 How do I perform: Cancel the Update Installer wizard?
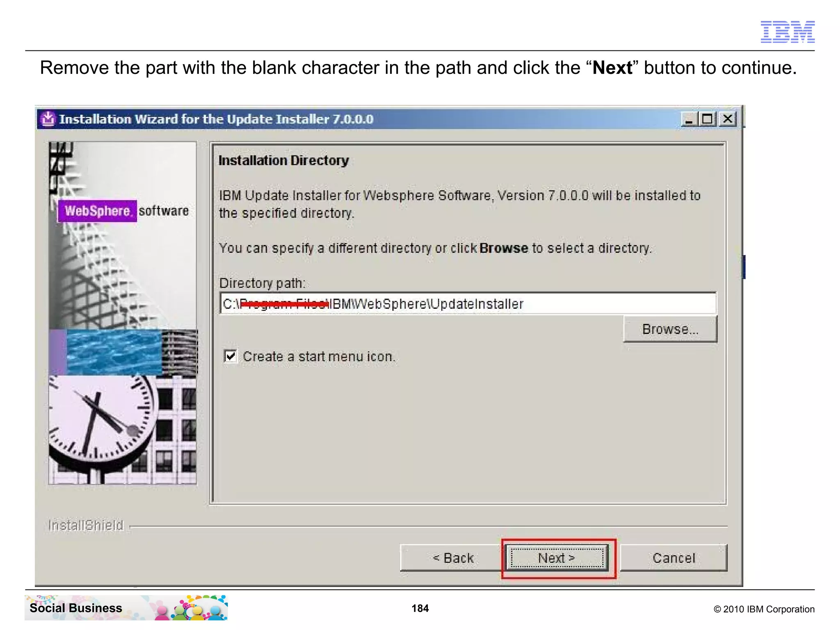[673, 558]
